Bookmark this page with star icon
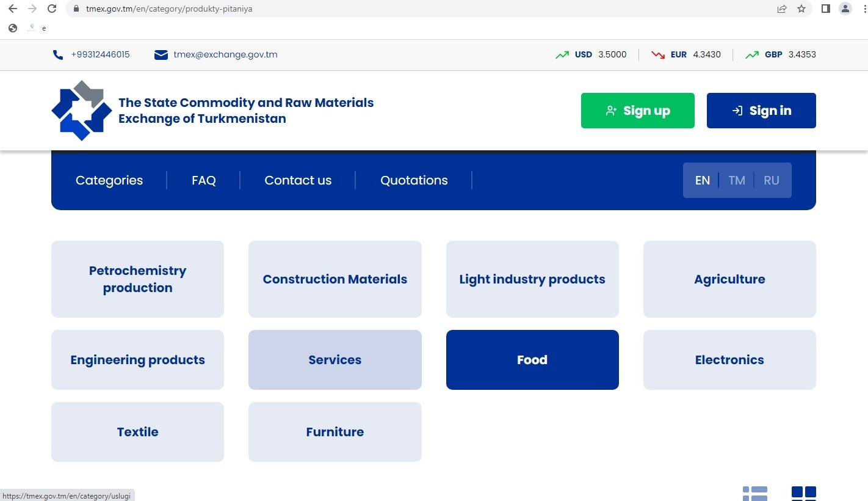 pyautogui.click(x=801, y=9)
